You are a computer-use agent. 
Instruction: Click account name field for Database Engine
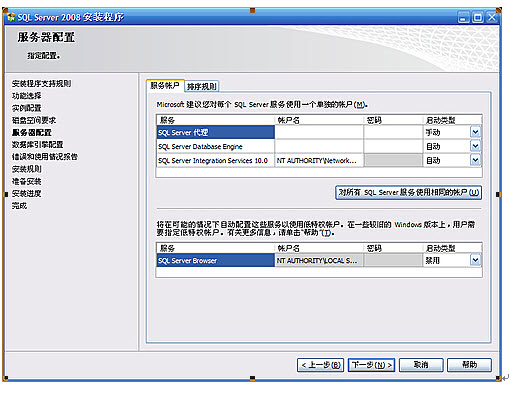tap(319, 146)
